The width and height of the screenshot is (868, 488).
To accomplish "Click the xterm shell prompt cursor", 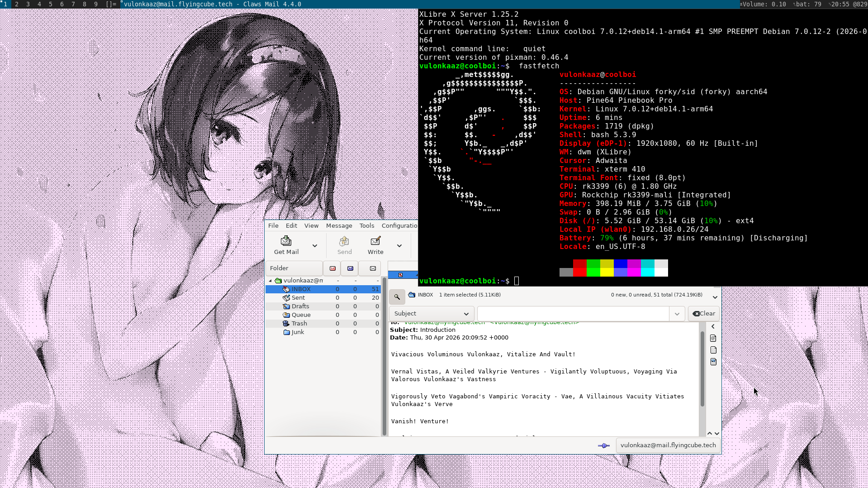I will (x=517, y=281).
